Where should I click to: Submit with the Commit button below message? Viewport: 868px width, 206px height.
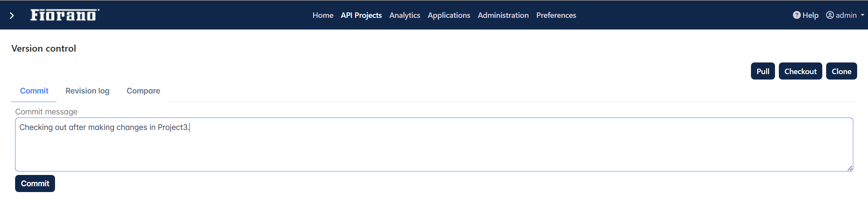tap(35, 183)
